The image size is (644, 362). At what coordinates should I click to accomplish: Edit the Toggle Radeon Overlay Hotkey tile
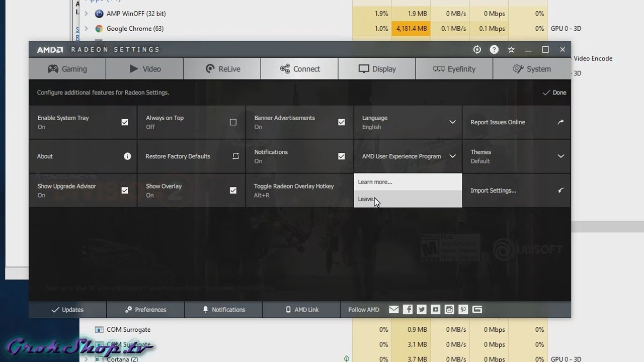tap(299, 191)
